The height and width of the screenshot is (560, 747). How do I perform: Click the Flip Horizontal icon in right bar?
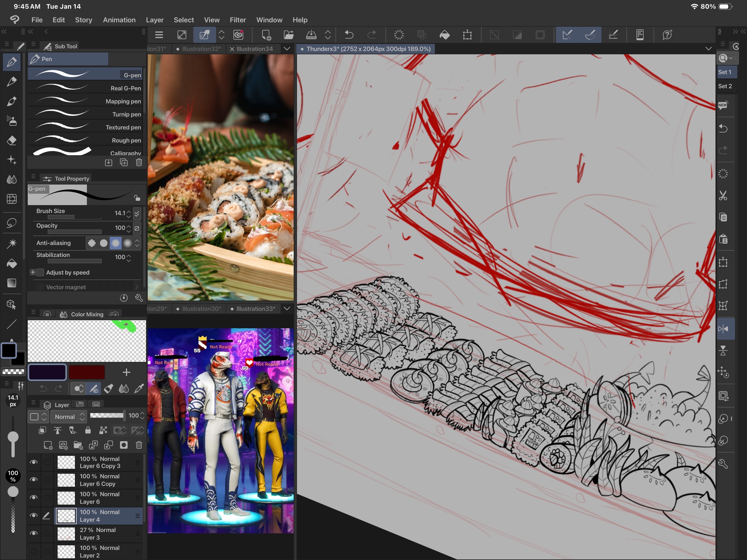coord(723,329)
